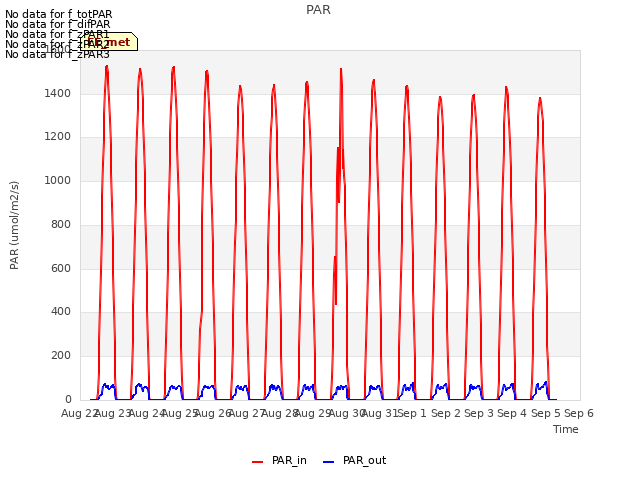The width and height of the screenshot is (640, 480).
Task: Click the PAR (umol/m2/s) axis label
Action: click(x=14, y=225)
